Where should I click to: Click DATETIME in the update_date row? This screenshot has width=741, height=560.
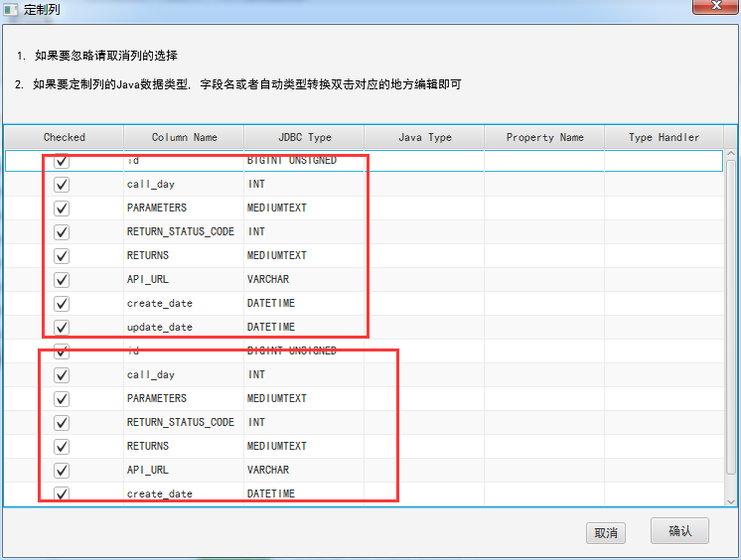point(271,327)
